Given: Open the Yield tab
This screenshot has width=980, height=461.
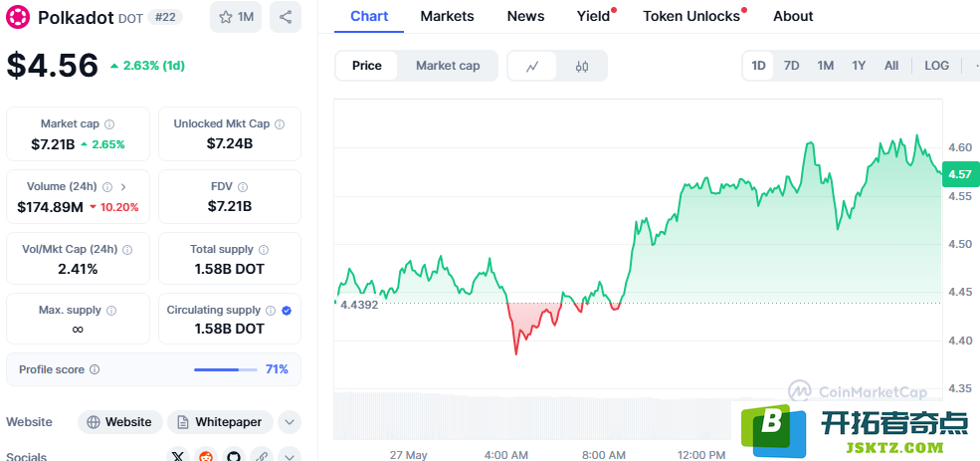Looking at the screenshot, I should tap(593, 16).
